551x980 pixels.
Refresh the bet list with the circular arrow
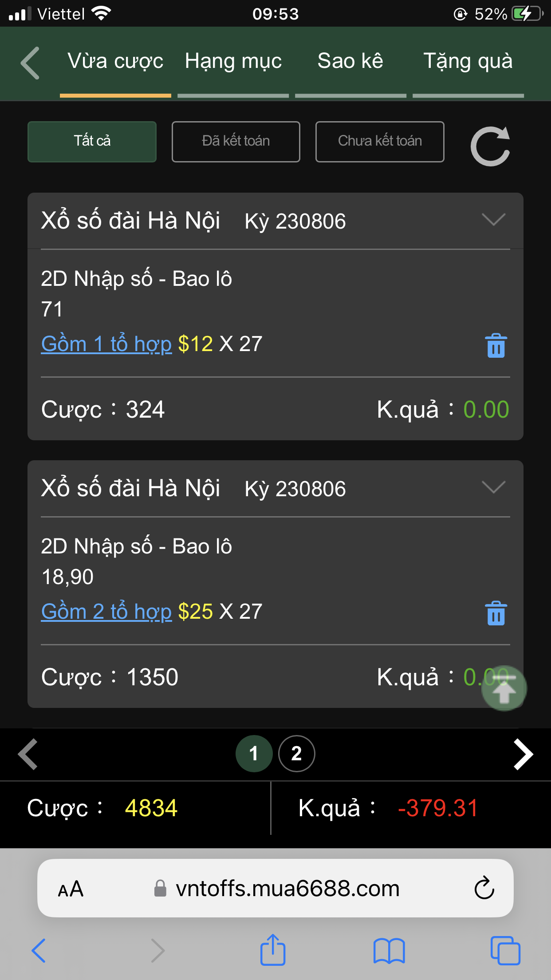[490, 146]
